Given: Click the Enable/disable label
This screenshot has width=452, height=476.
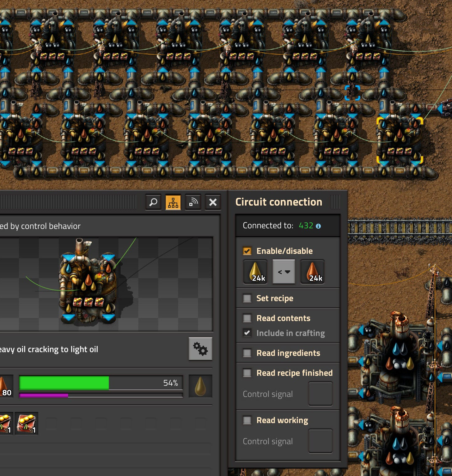Looking at the screenshot, I should pos(284,251).
